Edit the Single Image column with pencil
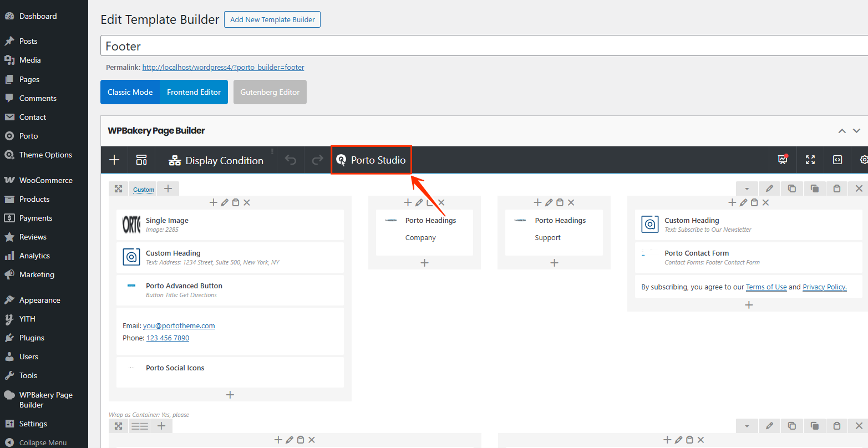This screenshot has height=448, width=868. (225, 203)
